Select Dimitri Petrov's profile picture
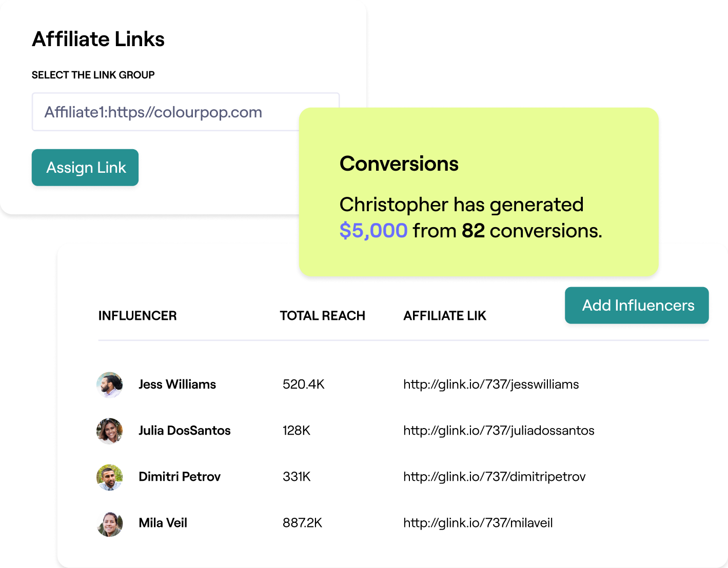Image resolution: width=728 pixels, height=568 pixels. [x=109, y=477]
